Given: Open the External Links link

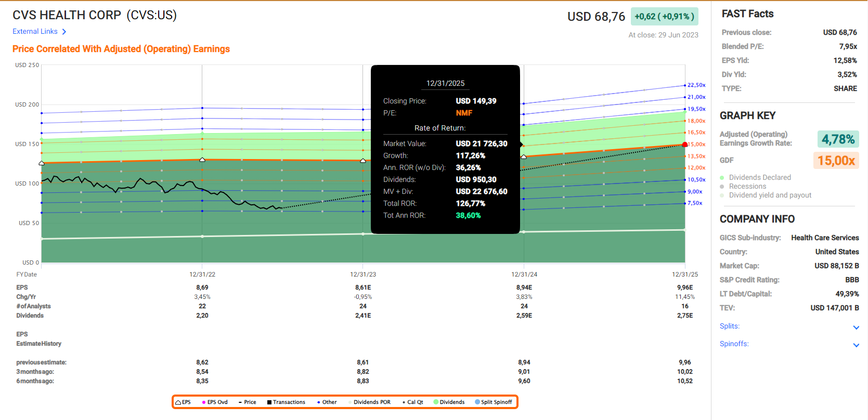Looking at the screenshot, I should pyautogui.click(x=35, y=32).
